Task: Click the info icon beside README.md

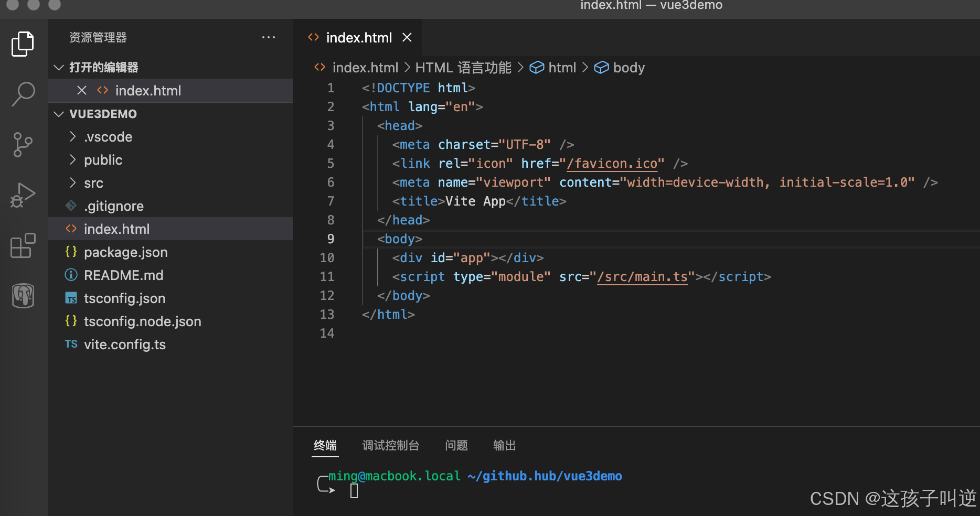Action: pos(71,275)
